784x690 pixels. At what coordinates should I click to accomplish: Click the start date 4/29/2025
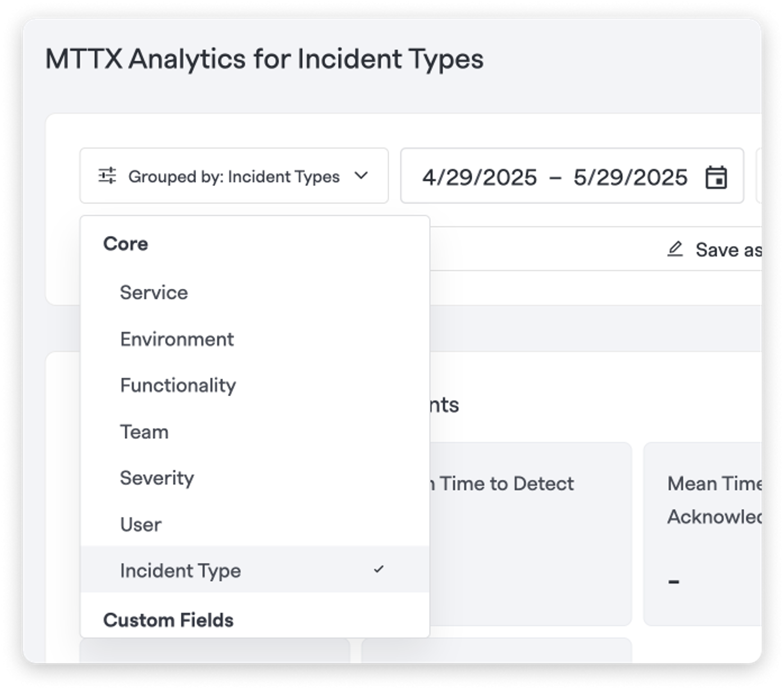480,177
